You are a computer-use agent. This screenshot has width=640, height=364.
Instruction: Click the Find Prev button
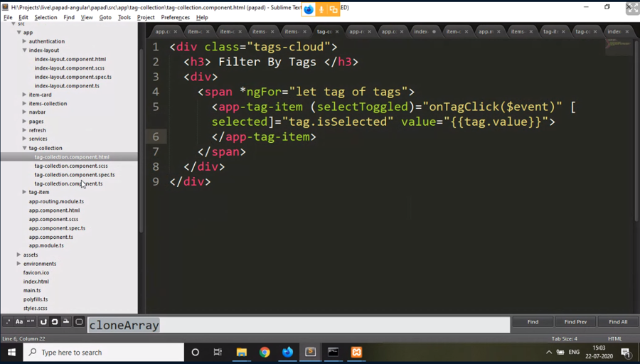575,322
